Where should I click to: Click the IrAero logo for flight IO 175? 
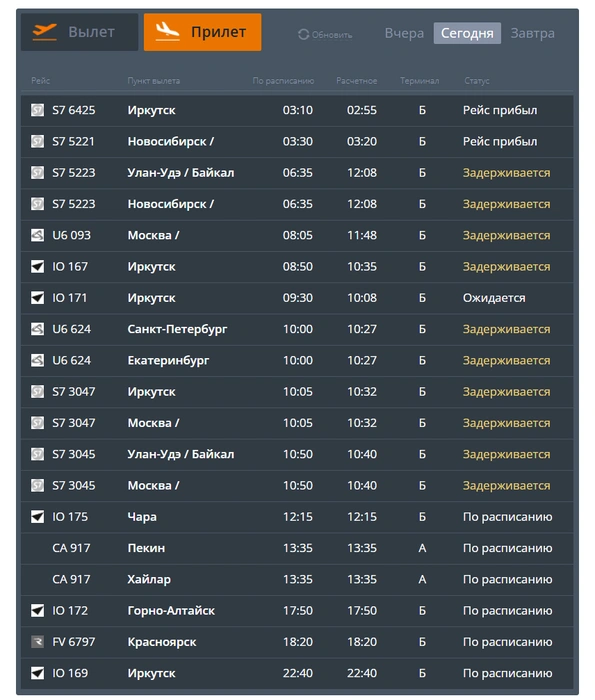pos(37,517)
